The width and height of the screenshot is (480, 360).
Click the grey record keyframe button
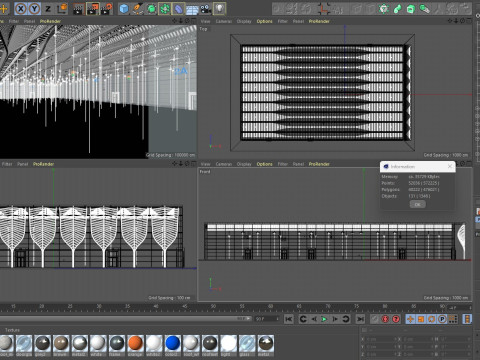click(375, 319)
